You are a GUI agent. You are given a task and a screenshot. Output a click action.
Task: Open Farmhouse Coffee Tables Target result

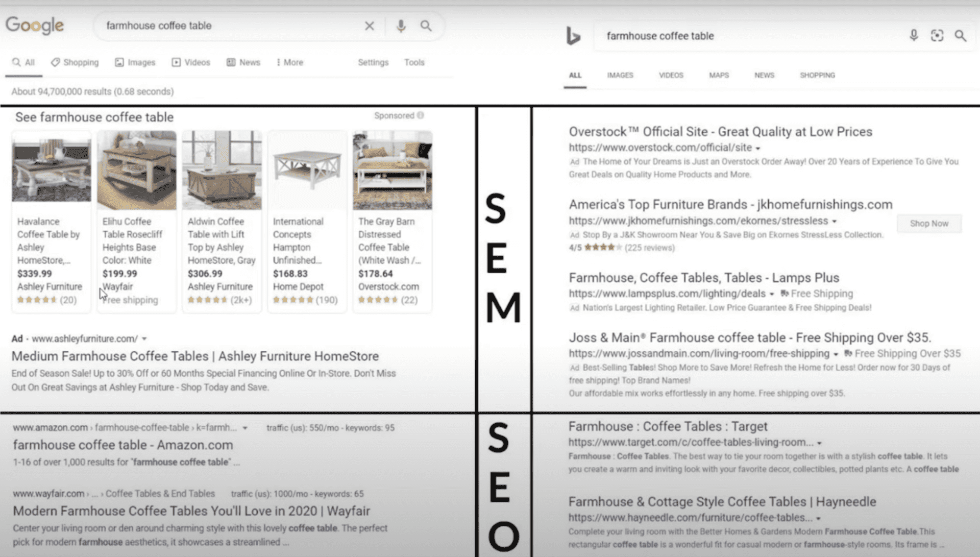(x=668, y=426)
